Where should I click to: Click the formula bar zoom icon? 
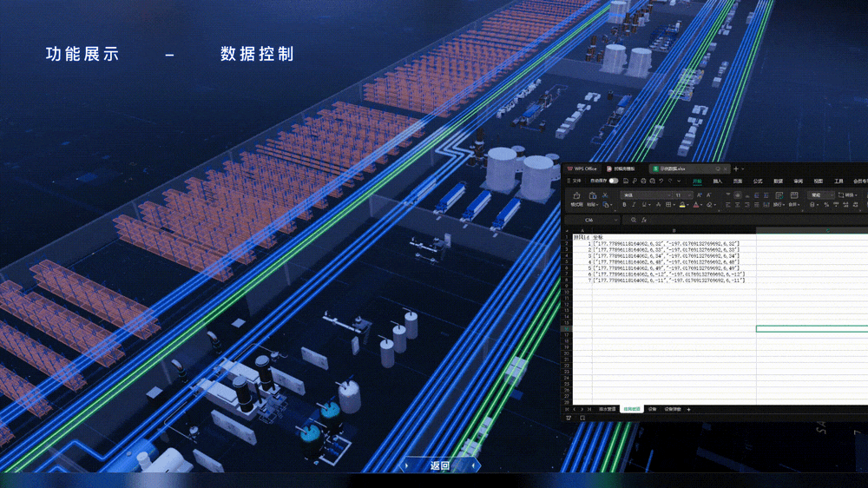pos(634,220)
